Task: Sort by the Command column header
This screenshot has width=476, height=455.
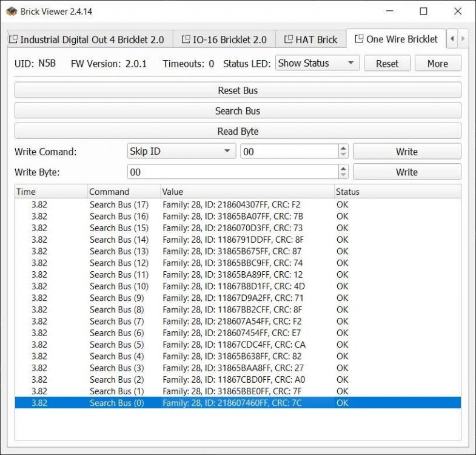Action: click(124, 191)
